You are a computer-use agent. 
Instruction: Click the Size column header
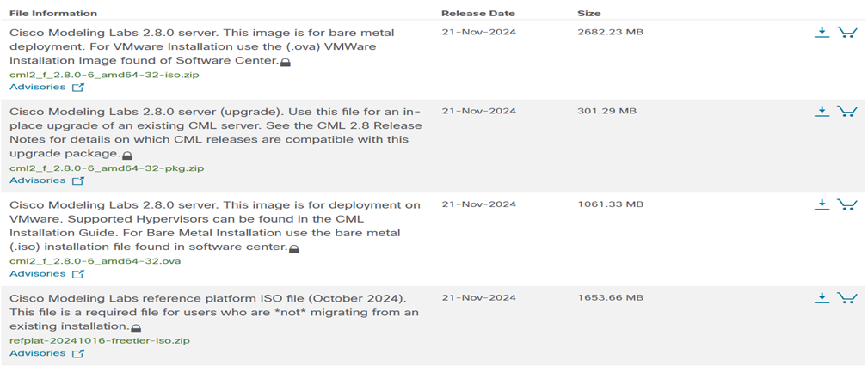click(589, 13)
